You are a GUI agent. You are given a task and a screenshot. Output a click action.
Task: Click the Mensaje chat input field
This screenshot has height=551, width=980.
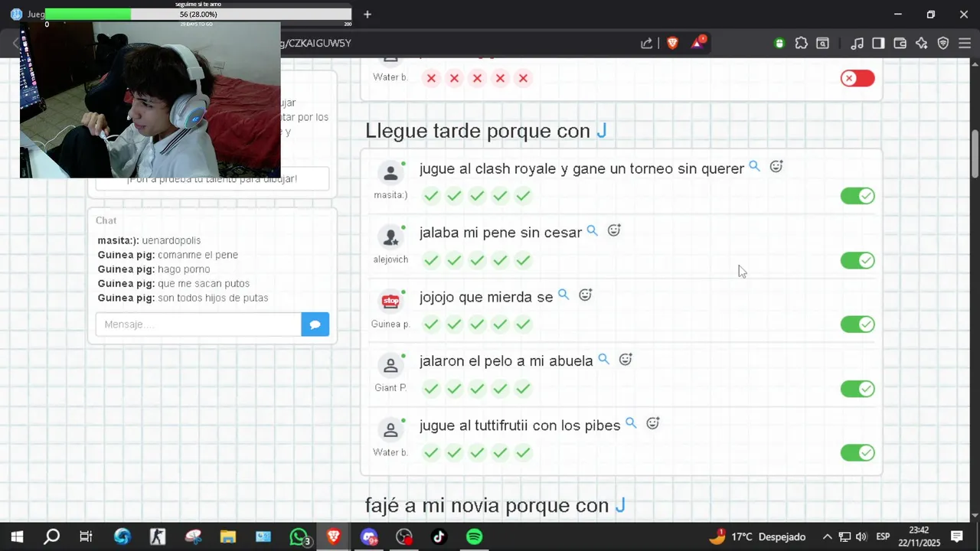pyautogui.click(x=198, y=324)
